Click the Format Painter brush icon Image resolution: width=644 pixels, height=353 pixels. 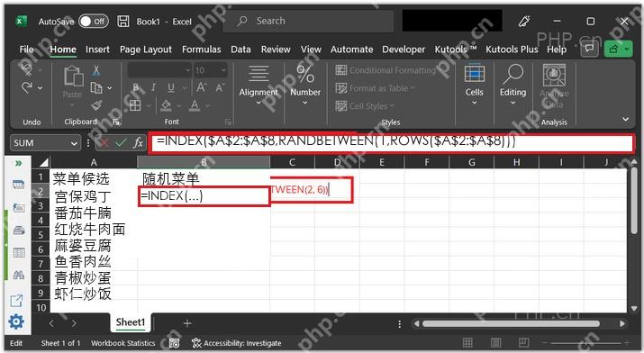coord(96,105)
